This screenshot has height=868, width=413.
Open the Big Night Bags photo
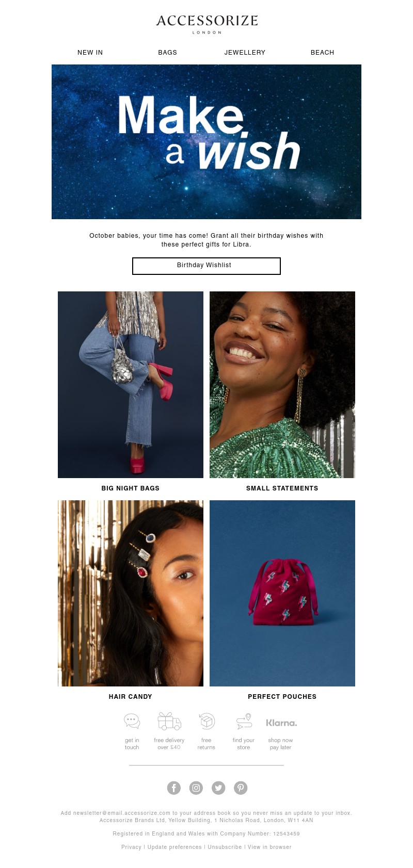131,385
